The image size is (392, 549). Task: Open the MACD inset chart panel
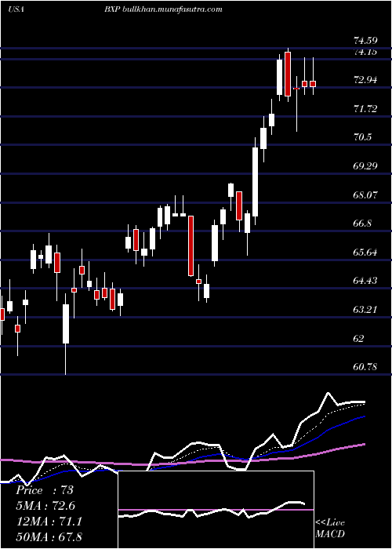216,510
